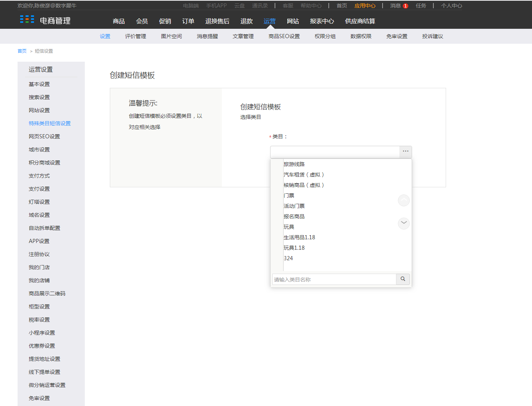This screenshot has height=406, width=532.
Task: Open the 会员 main menu
Action: (142, 21)
